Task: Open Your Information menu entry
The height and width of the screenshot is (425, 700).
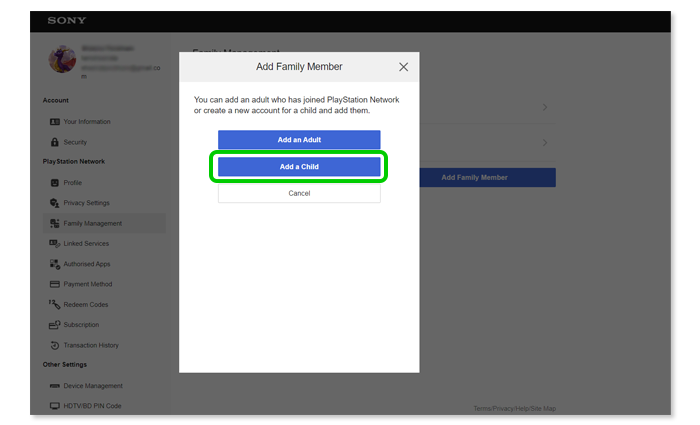Action: click(x=87, y=122)
